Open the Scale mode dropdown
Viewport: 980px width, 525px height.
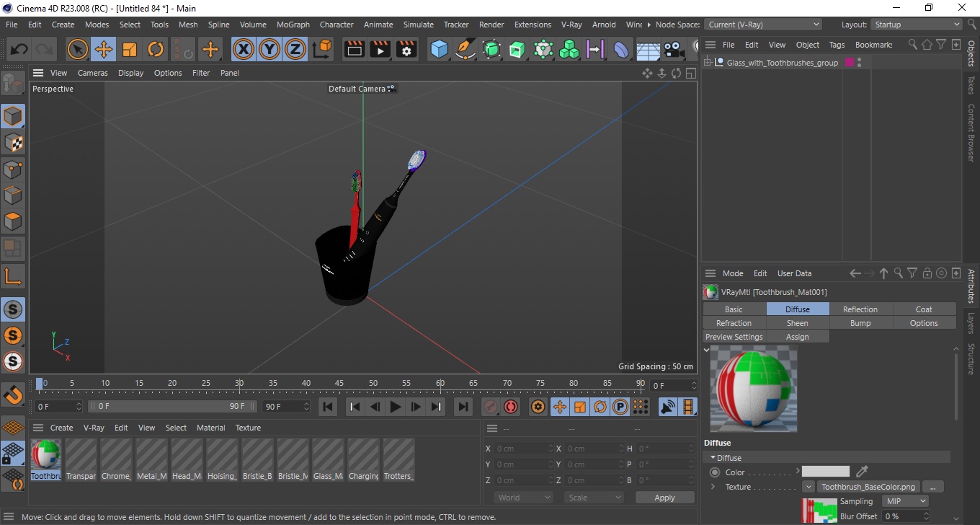(x=593, y=498)
